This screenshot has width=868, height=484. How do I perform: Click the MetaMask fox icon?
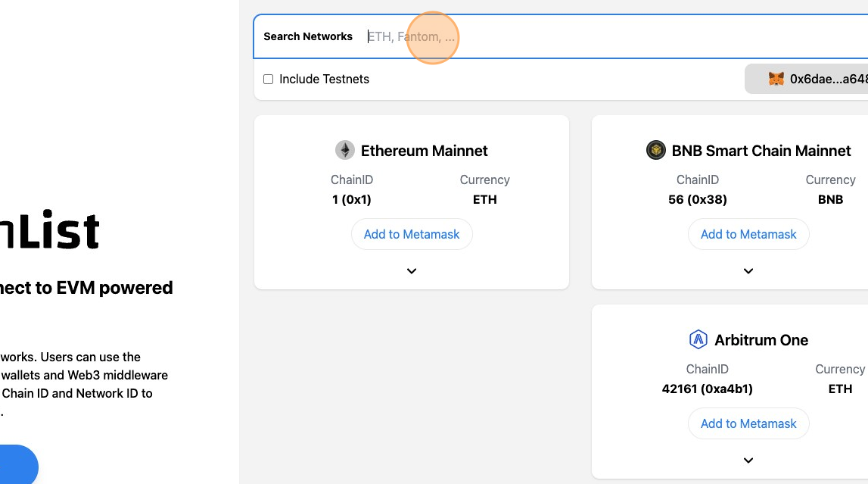776,79
